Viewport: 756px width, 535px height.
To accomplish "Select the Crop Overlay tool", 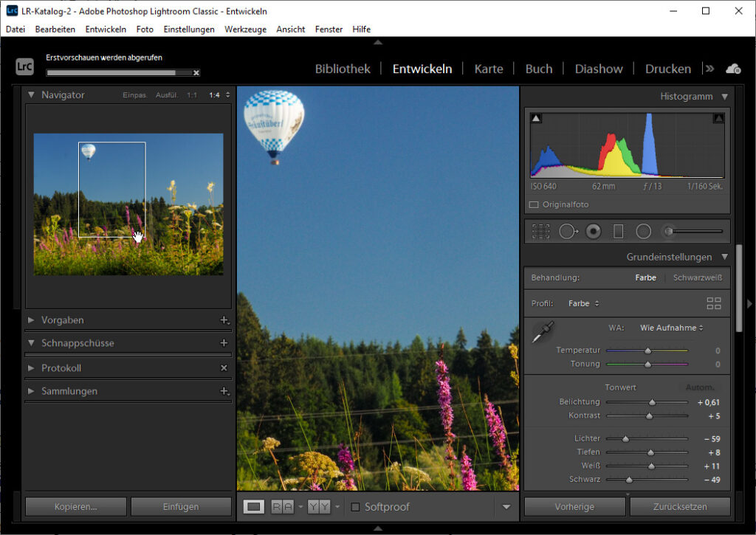I will point(540,231).
